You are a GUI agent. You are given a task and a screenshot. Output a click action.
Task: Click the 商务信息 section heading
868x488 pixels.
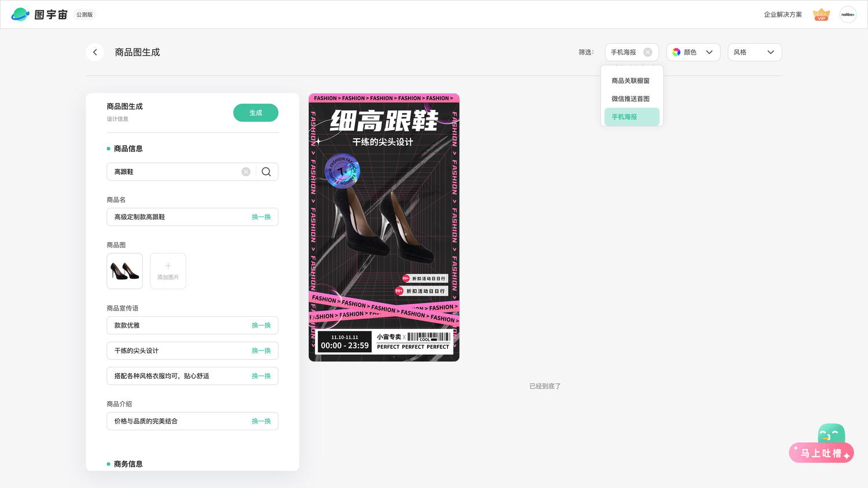click(x=128, y=464)
